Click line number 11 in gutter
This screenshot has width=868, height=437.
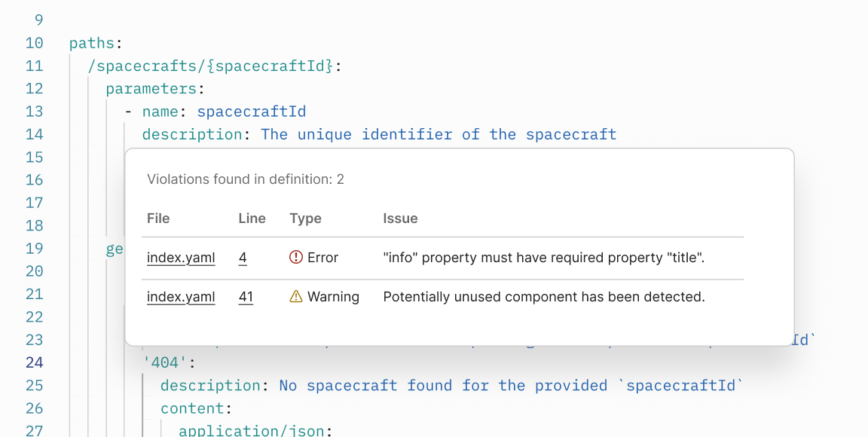[34, 66]
